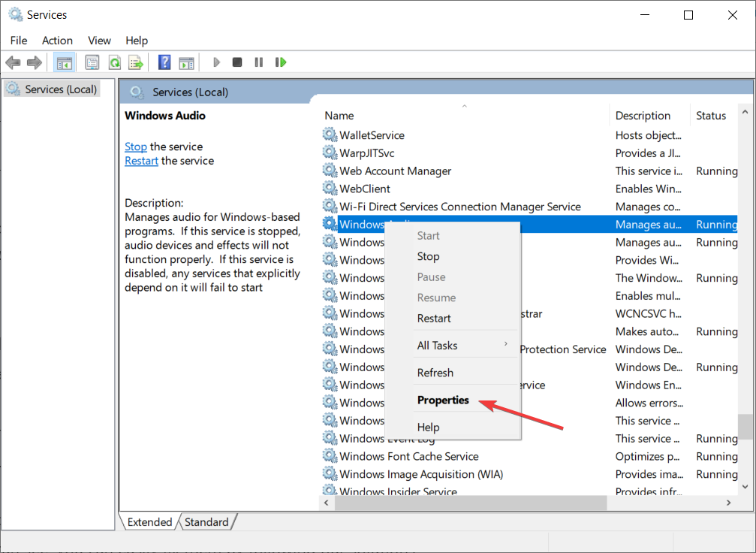The height and width of the screenshot is (553, 756).
Task: Click the Export List toolbar icon
Action: [x=136, y=62]
